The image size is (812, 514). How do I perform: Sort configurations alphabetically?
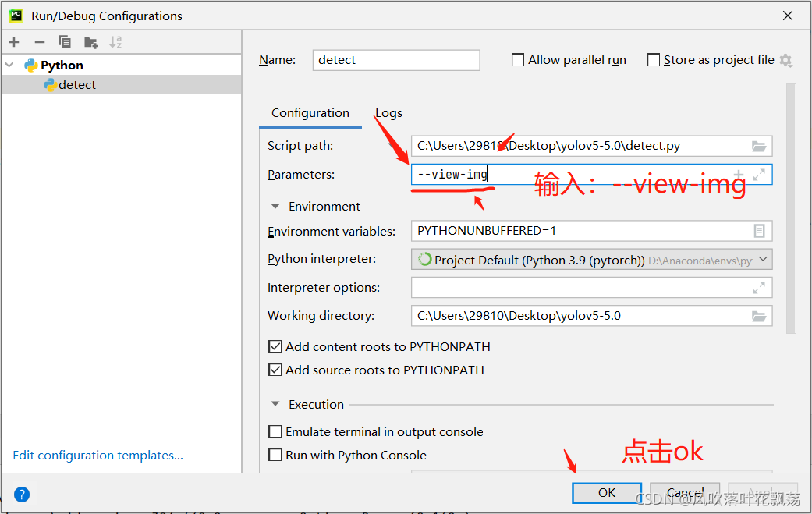point(115,42)
